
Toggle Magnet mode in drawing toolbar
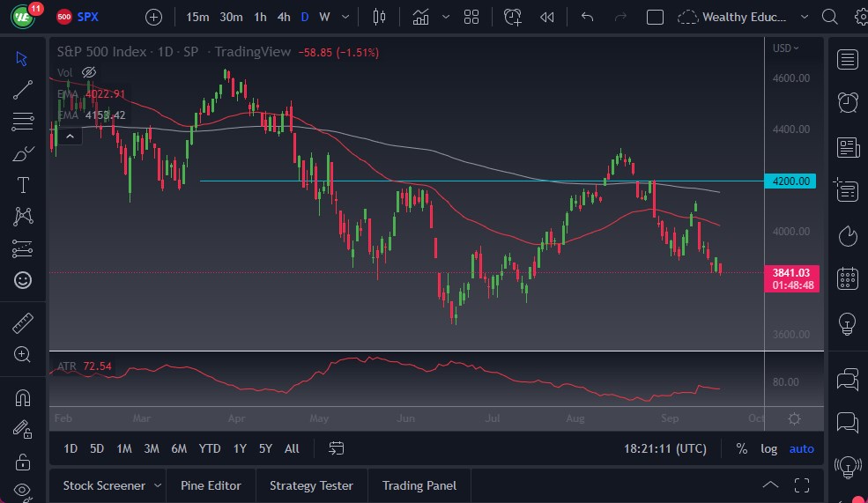[x=23, y=398]
